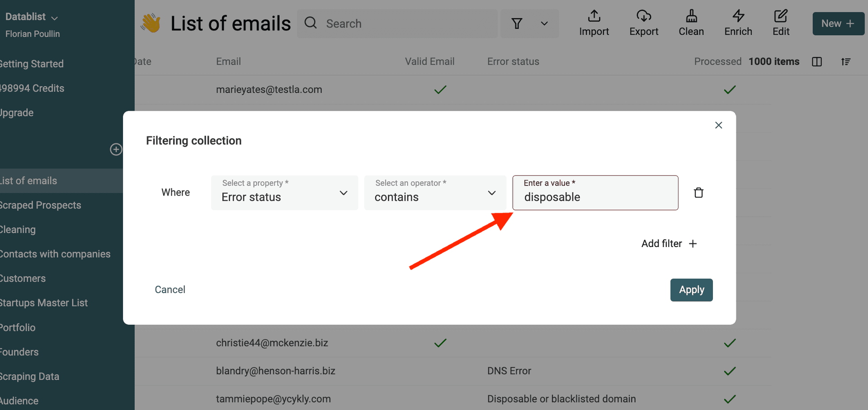This screenshot has height=410, width=868.
Task: Click the column layout icon near Processed
Action: pos(817,62)
